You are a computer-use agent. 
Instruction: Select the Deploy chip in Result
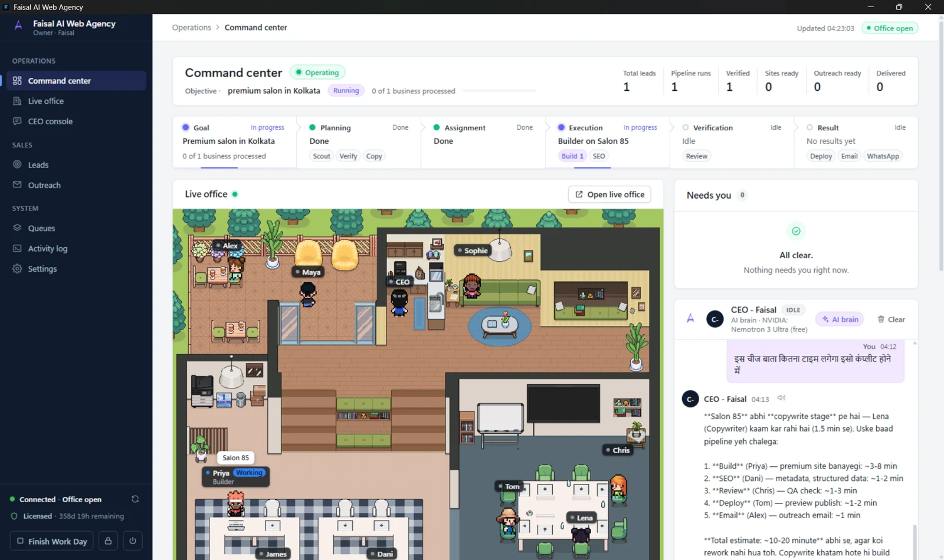pyautogui.click(x=821, y=156)
